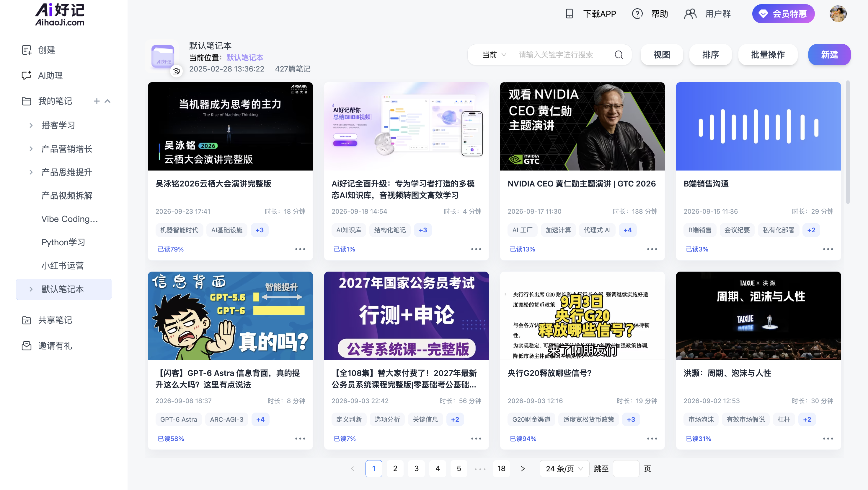Viewport: 868px width, 490px height.
Task: Open the 创建 note icon in sidebar
Action: pyautogui.click(x=27, y=50)
